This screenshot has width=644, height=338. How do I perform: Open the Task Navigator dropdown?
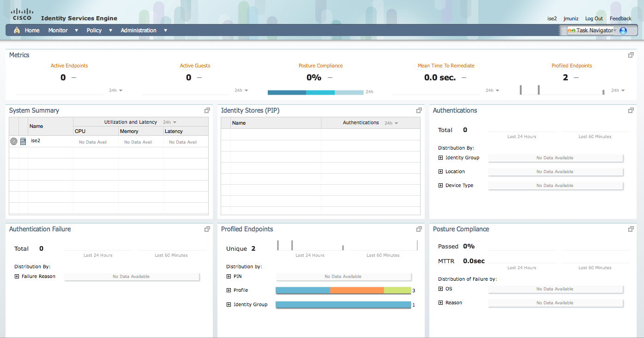pyautogui.click(x=592, y=30)
